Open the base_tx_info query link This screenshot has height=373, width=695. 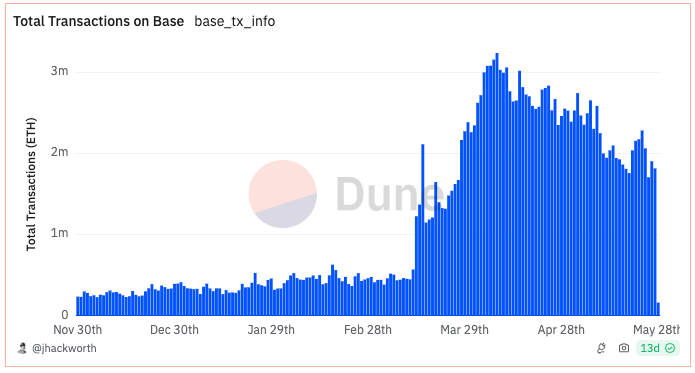tap(234, 21)
